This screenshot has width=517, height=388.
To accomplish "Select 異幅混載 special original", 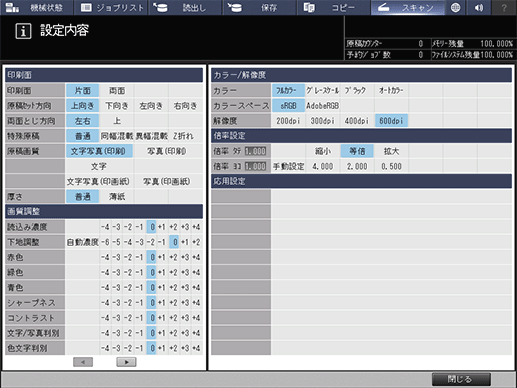I will (151, 136).
